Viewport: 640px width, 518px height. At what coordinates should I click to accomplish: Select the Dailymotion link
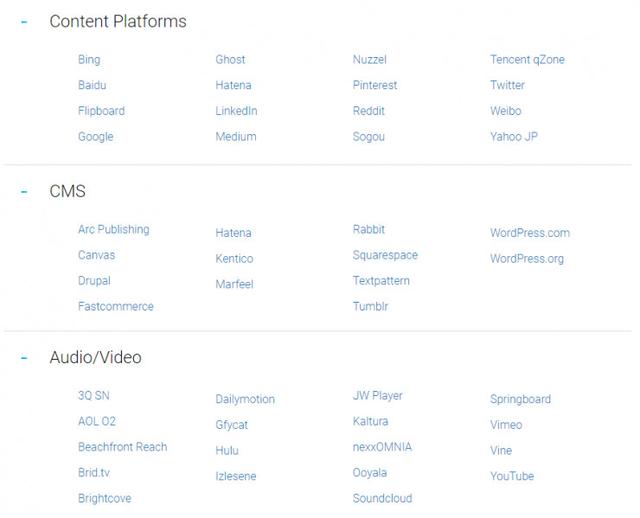click(x=245, y=399)
